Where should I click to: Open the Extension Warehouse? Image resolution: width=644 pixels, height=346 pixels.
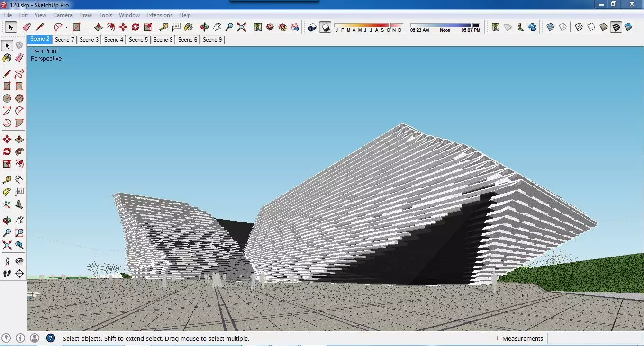282,27
